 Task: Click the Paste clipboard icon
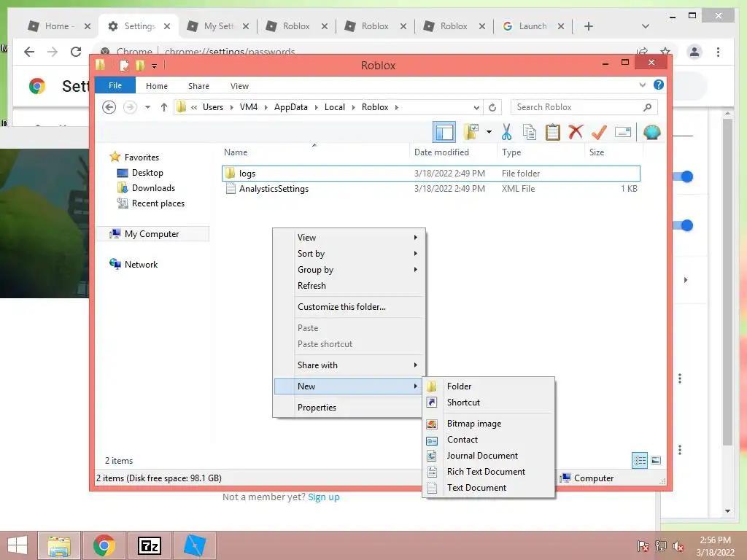(553, 132)
